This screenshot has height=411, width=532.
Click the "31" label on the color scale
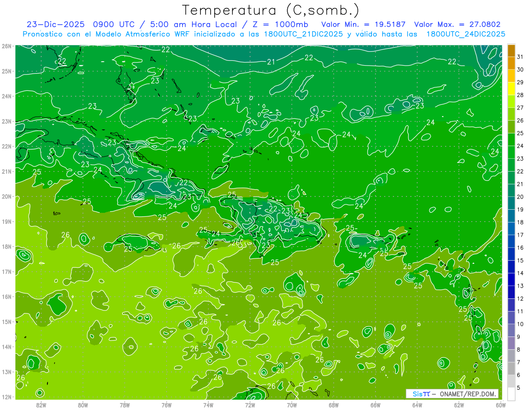coord(520,57)
